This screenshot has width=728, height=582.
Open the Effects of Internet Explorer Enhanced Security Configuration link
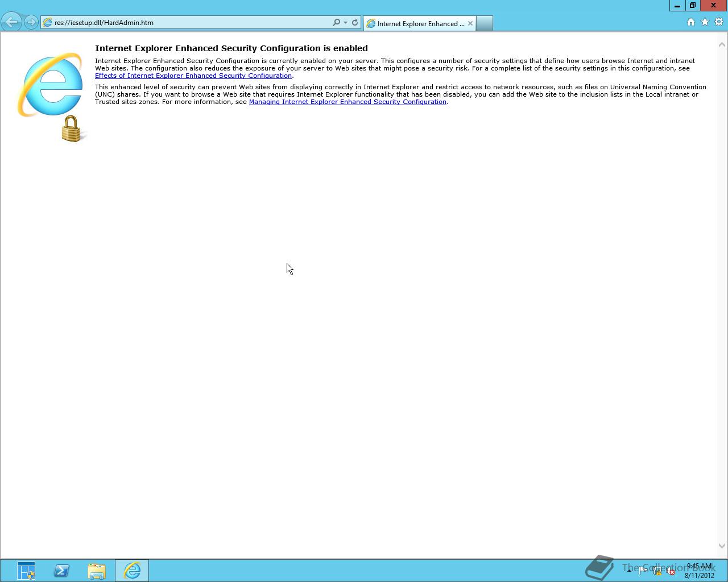193,76
